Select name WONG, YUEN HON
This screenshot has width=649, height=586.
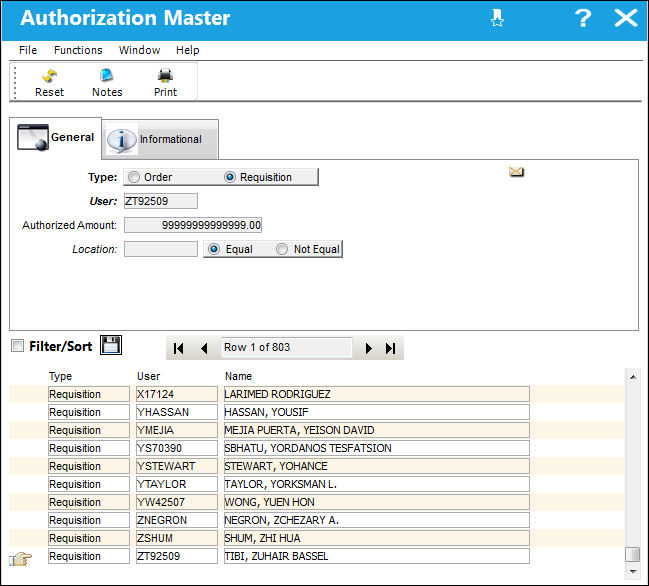coord(376,502)
